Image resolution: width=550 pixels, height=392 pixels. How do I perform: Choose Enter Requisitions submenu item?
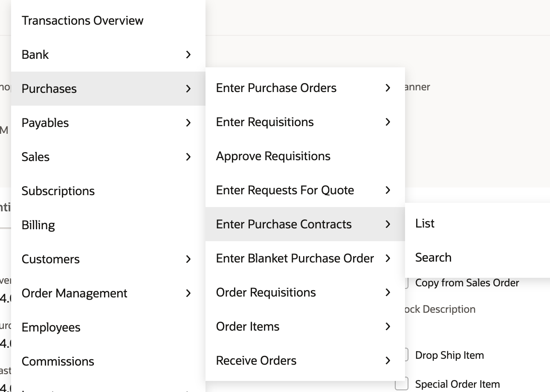pos(305,122)
